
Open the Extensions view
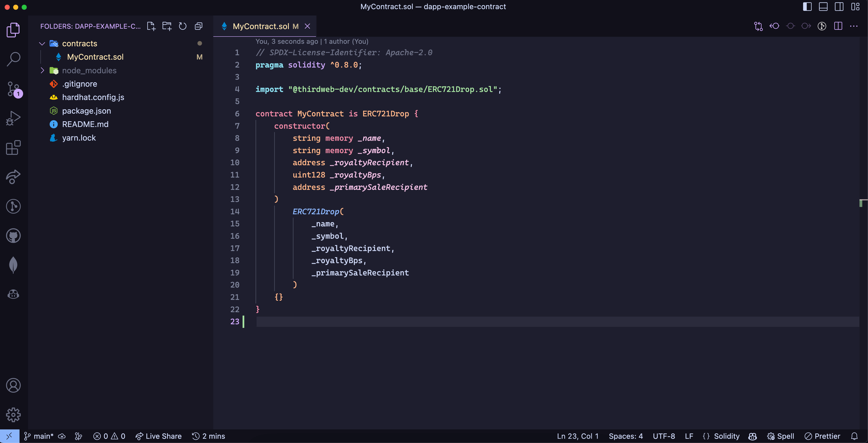tap(14, 148)
